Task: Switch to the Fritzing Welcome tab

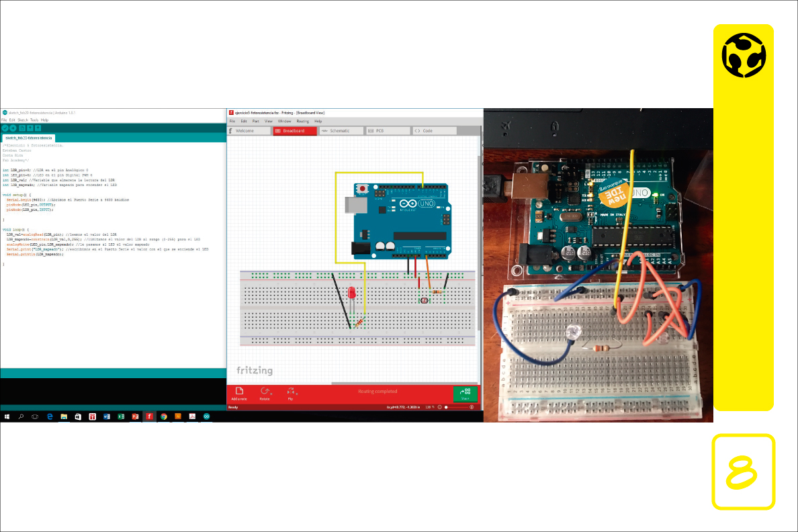Action: [249, 131]
